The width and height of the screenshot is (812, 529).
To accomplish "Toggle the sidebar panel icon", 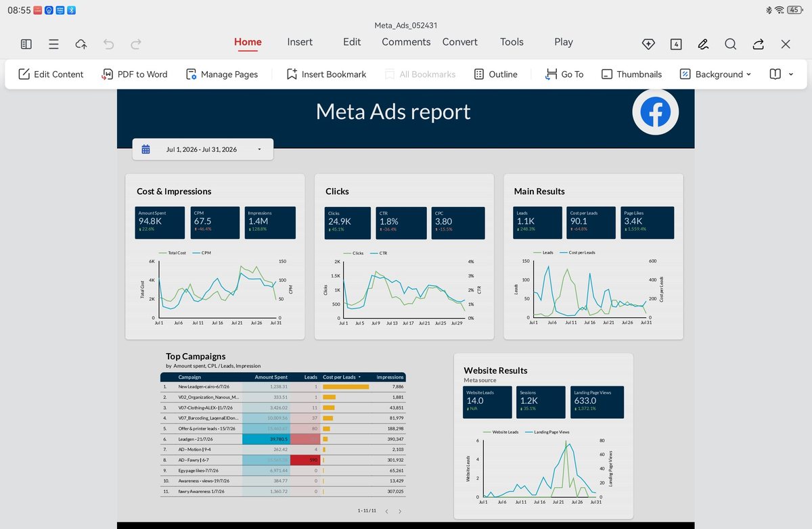I will tap(26, 44).
